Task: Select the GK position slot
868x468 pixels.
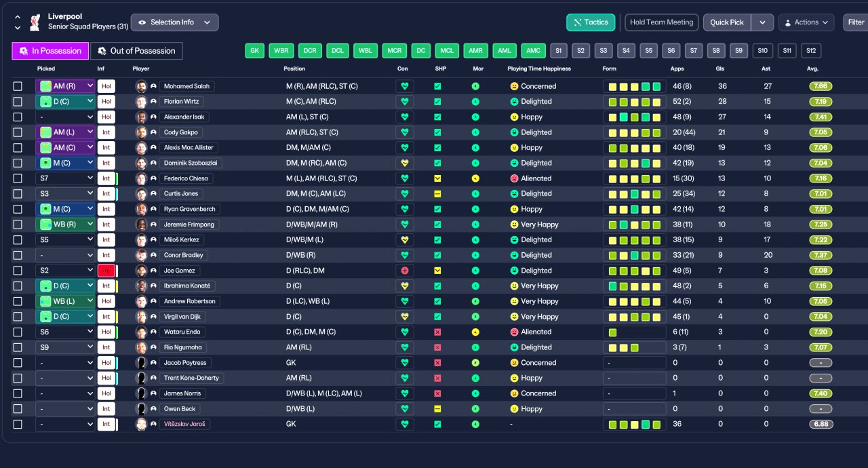Action: coord(255,51)
